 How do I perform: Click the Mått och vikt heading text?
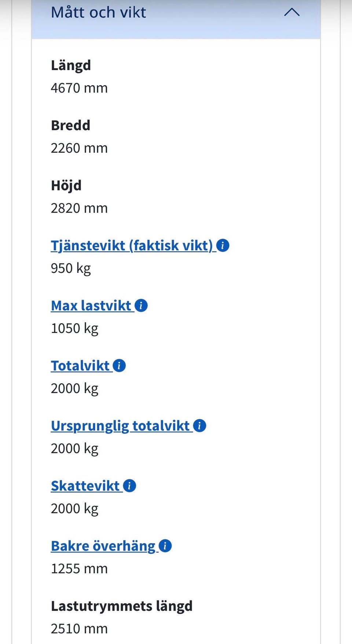(x=98, y=12)
